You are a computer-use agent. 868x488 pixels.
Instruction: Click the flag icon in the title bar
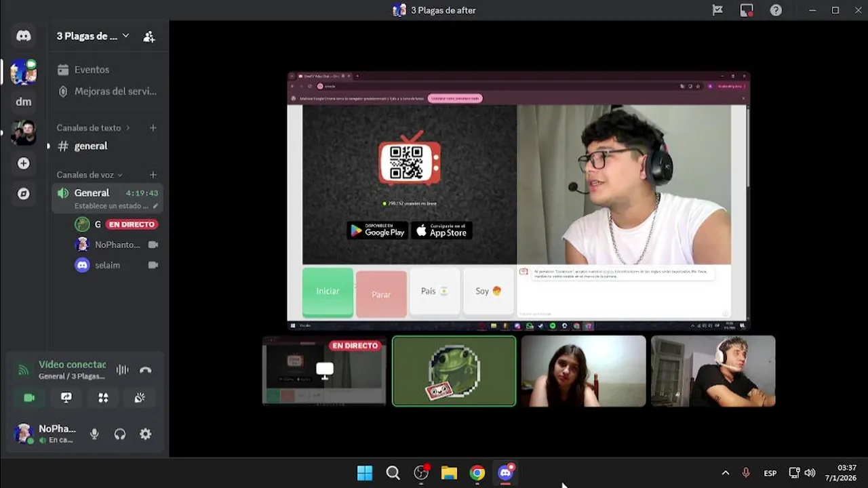717,10
